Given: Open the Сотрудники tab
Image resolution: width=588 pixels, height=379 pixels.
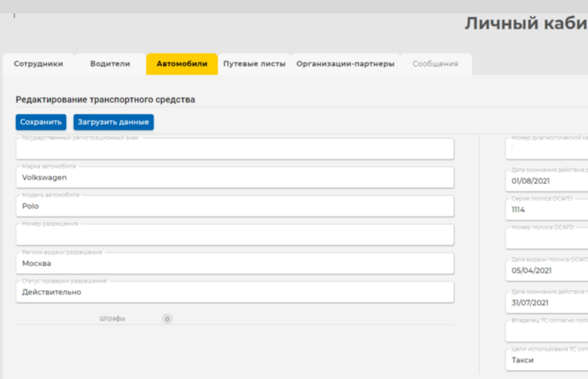Looking at the screenshot, I should coord(38,64).
